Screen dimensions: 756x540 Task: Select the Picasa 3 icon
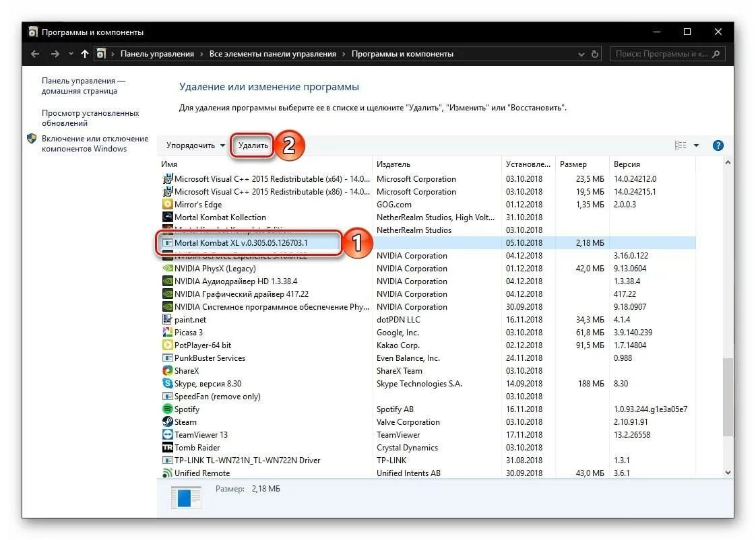(167, 333)
